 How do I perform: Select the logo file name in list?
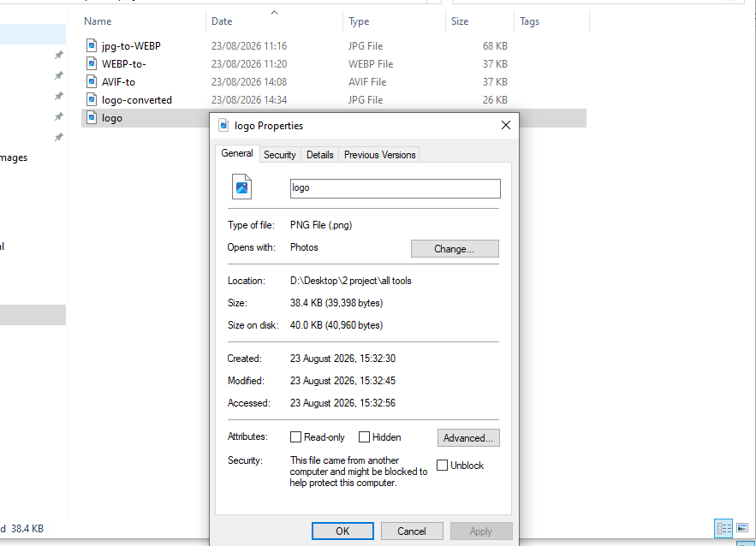(x=112, y=118)
